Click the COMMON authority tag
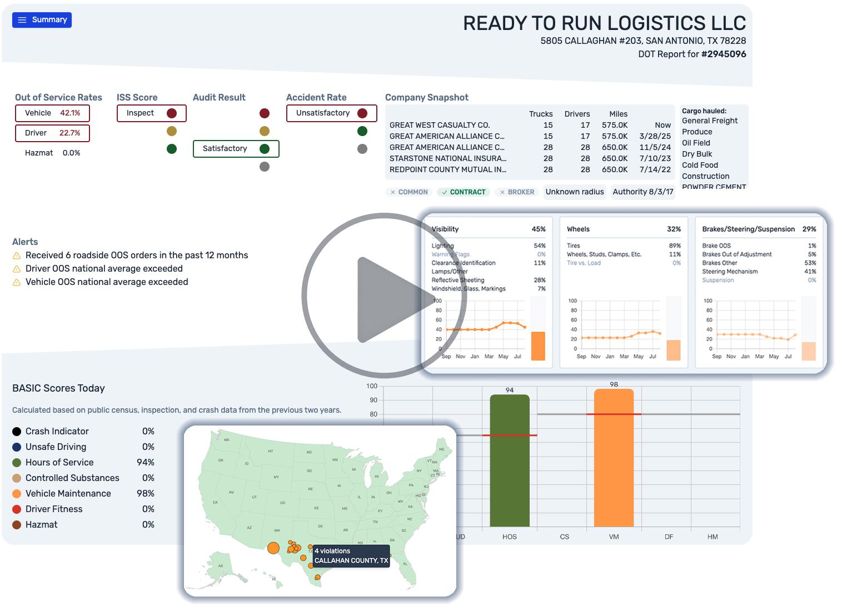Image resolution: width=842 pixels, height=616 pixels. (x=408, y=192)
